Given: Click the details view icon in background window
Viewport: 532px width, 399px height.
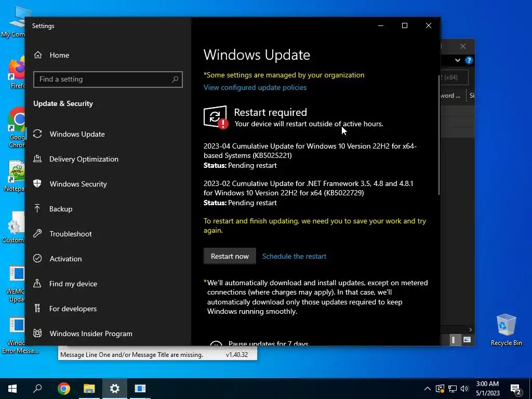Looking at the screenshot, I should tap(453, 340).
